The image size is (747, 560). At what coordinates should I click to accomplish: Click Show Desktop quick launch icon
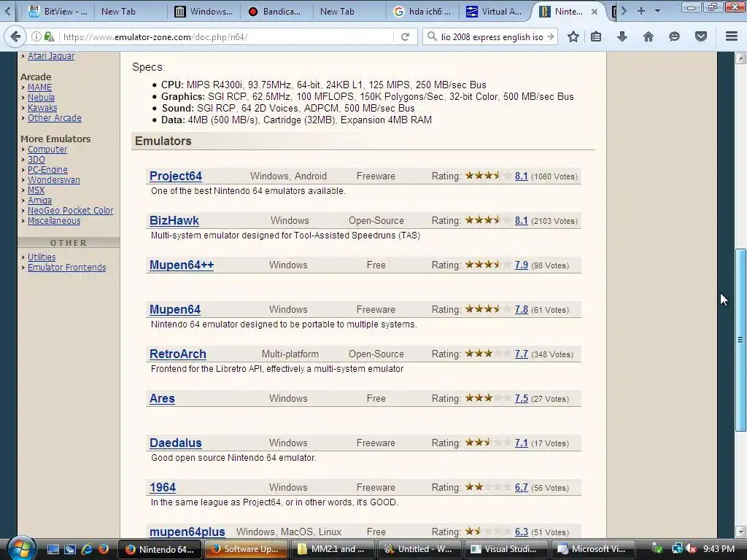click(53, 549)
